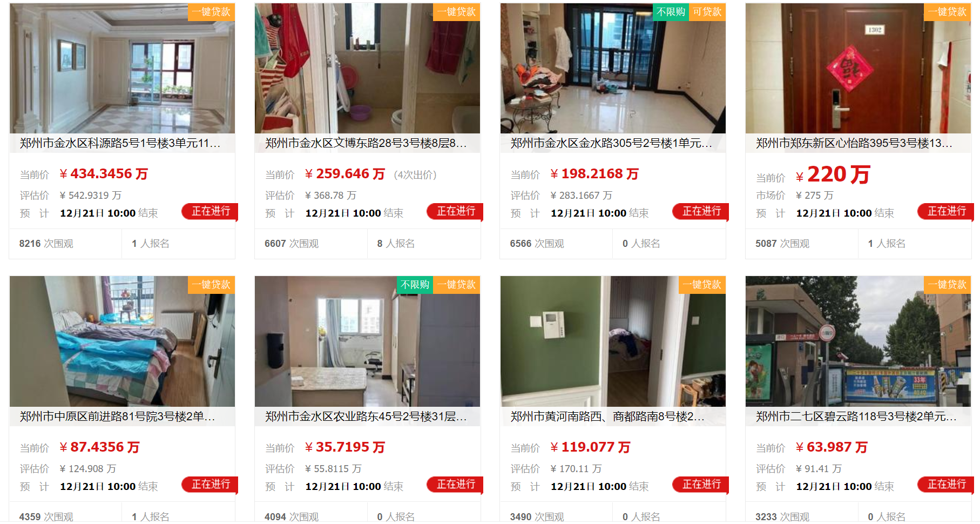Click 正在进行 badge on the 119.077万 listing

tap(701, 485)
